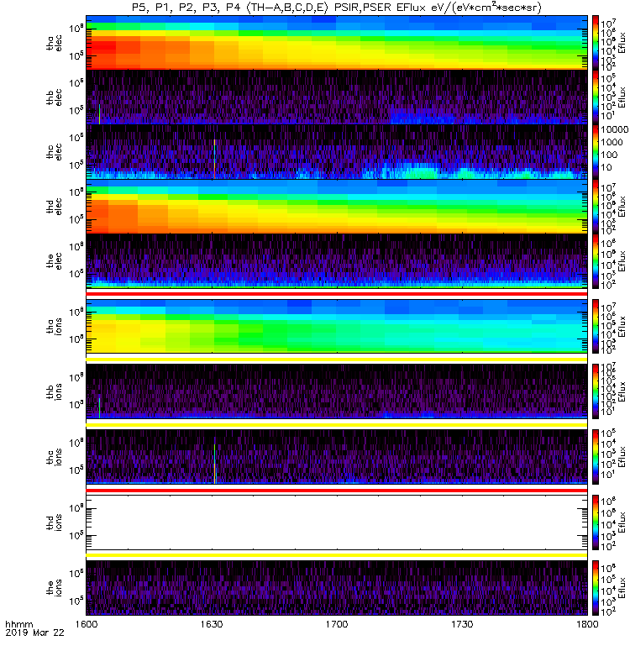Screen dimensions: 630x672
Task: Click the vertical spike in thc ions panel
Action: (x=215, y=465)
